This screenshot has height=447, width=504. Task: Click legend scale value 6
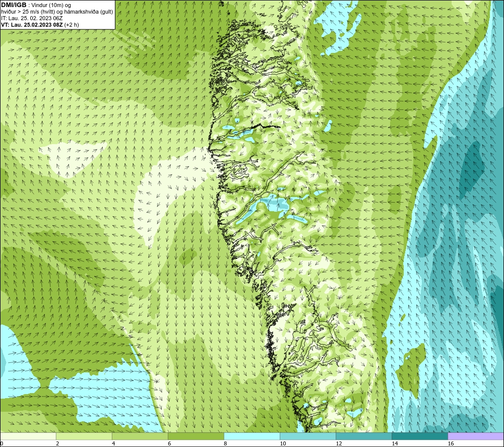169,444
